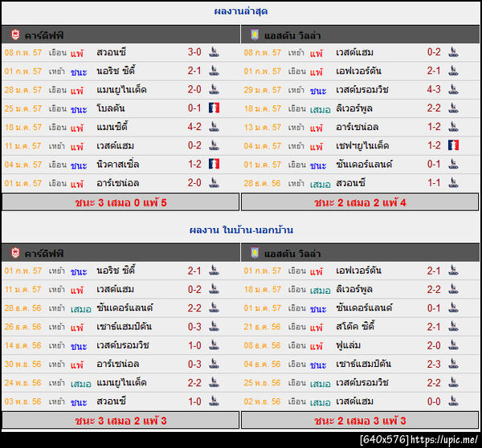Click league icon in เวสต์แฮม 0-0 row

(x=453, y=401)
